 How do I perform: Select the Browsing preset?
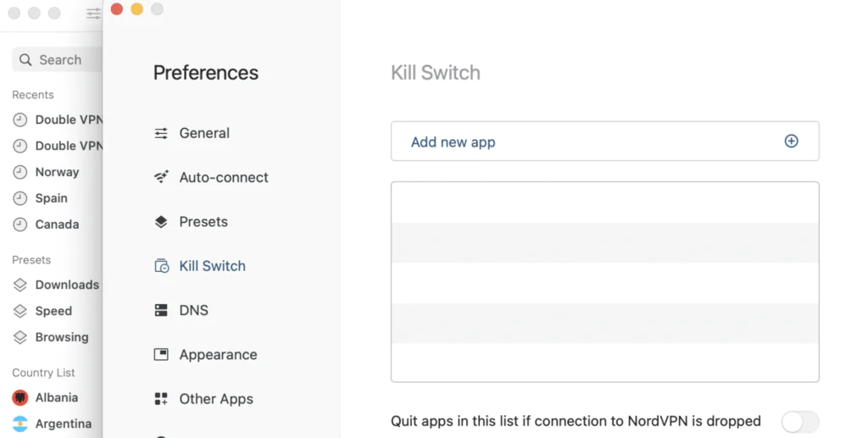[61, 337]
